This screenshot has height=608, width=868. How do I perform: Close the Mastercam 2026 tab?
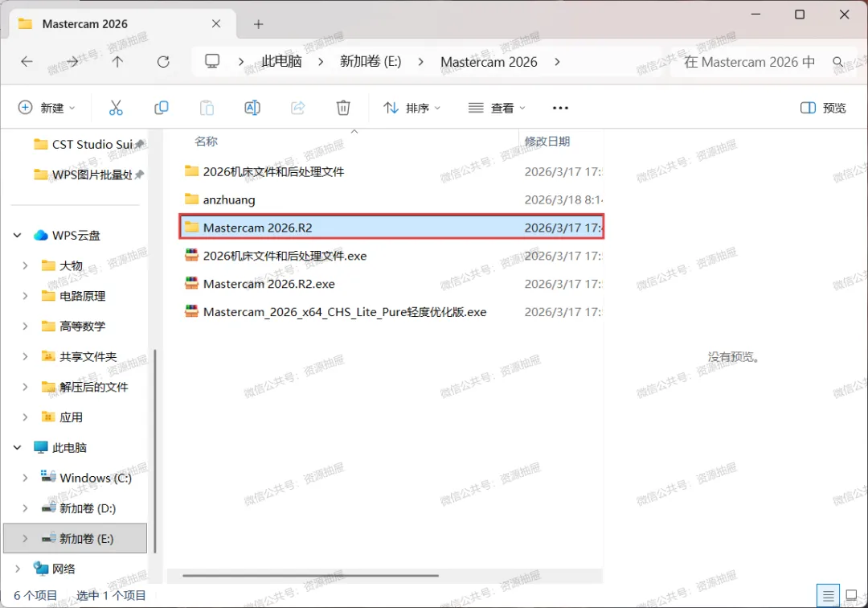click(x=216, y=24)
